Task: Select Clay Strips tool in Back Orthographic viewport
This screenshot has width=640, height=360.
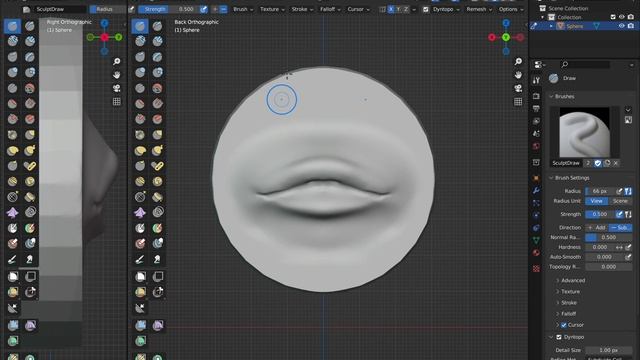Action: point(158,41)
